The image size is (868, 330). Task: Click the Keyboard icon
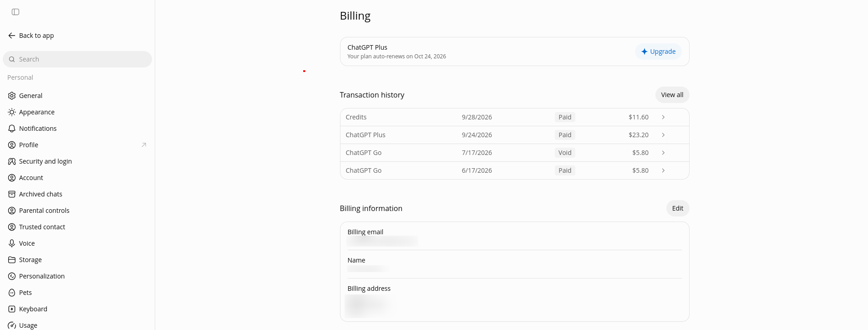[x=12, y=309]
